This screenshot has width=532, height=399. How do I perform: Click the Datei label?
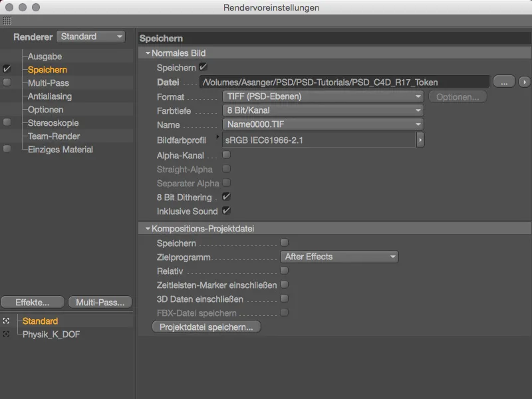[x=168, y=82]
